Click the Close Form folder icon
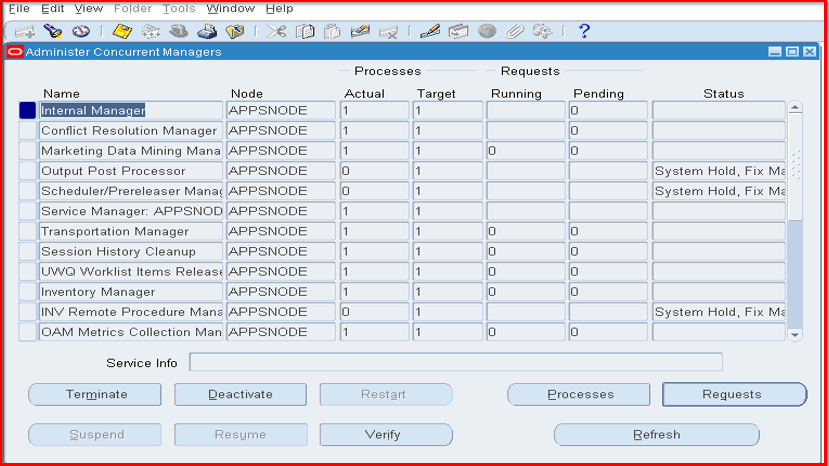Image resolution: width=829 pixels, height=466 pixels. (x=235, y=32)
